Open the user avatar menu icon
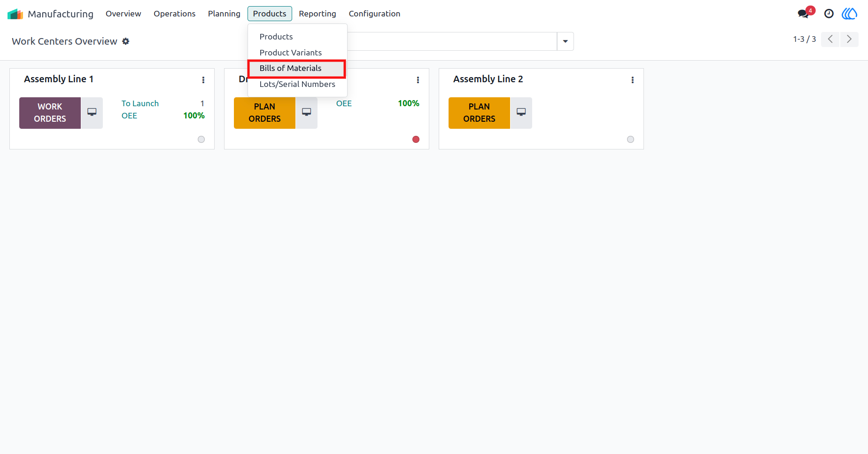The height and width of the screenshot is (454, 868). (x=849, y=14)
